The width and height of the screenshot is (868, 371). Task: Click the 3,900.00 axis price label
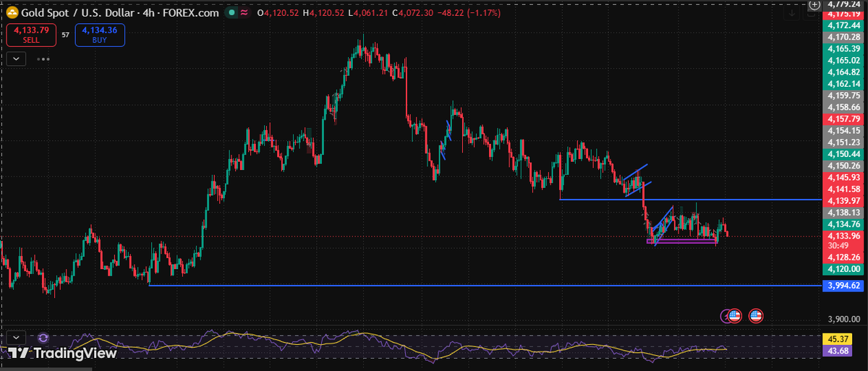tap(845, 319)
